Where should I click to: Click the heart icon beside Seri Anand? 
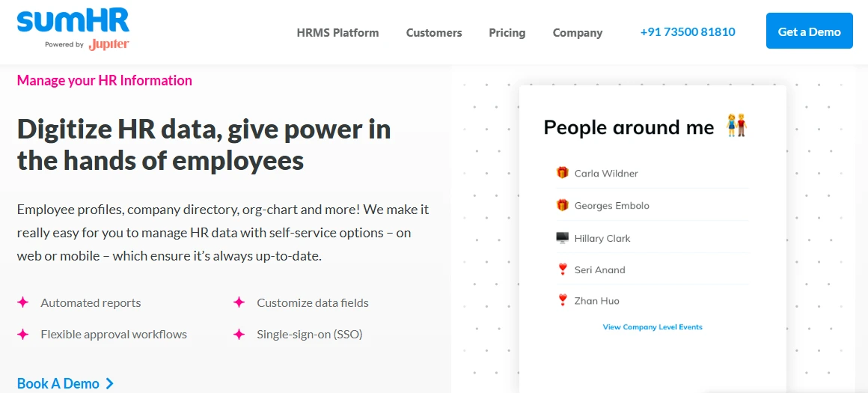(x=563, y=269)
